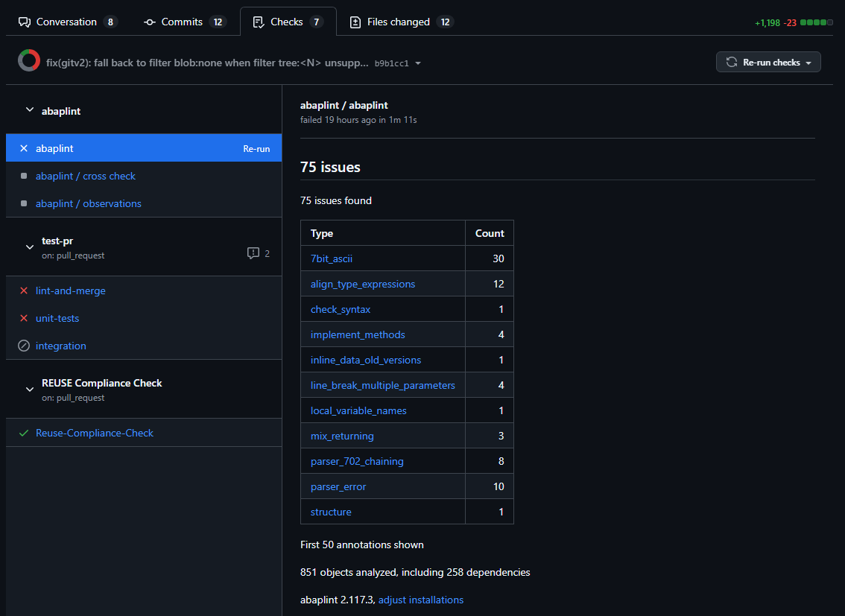Click the Count column header
The width and height of the screenshot is (845, 616).
point(490,233)
